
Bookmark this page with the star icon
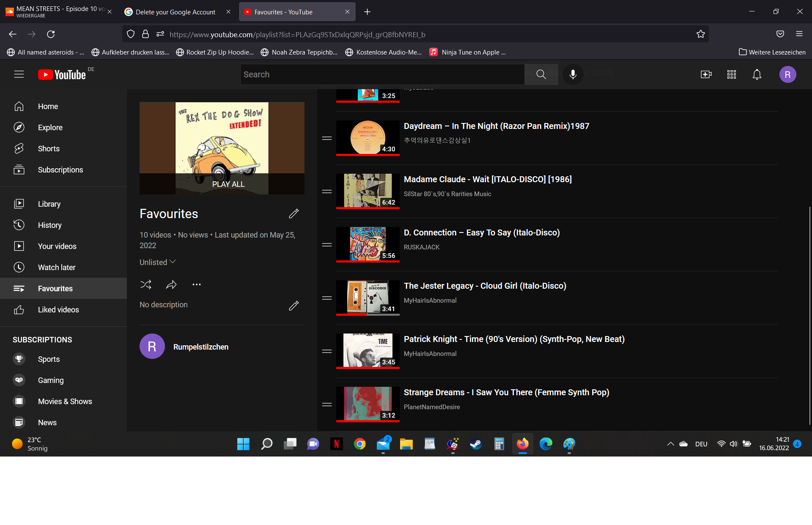700,34
